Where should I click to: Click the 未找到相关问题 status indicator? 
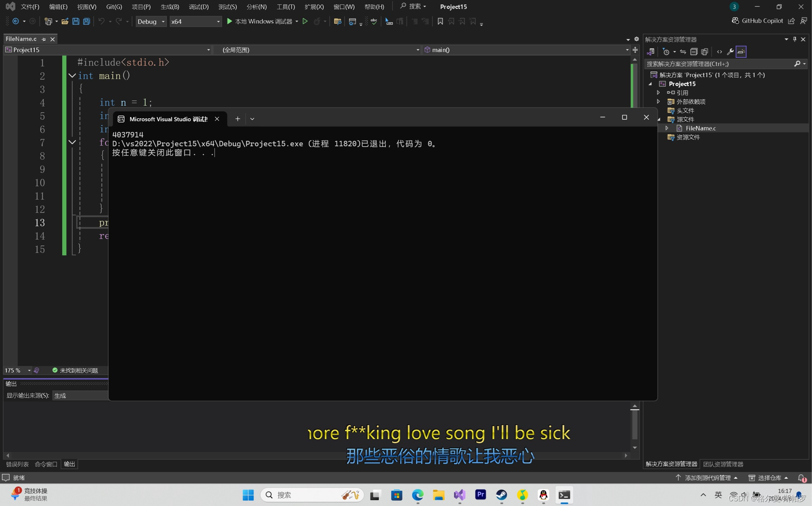75,370
